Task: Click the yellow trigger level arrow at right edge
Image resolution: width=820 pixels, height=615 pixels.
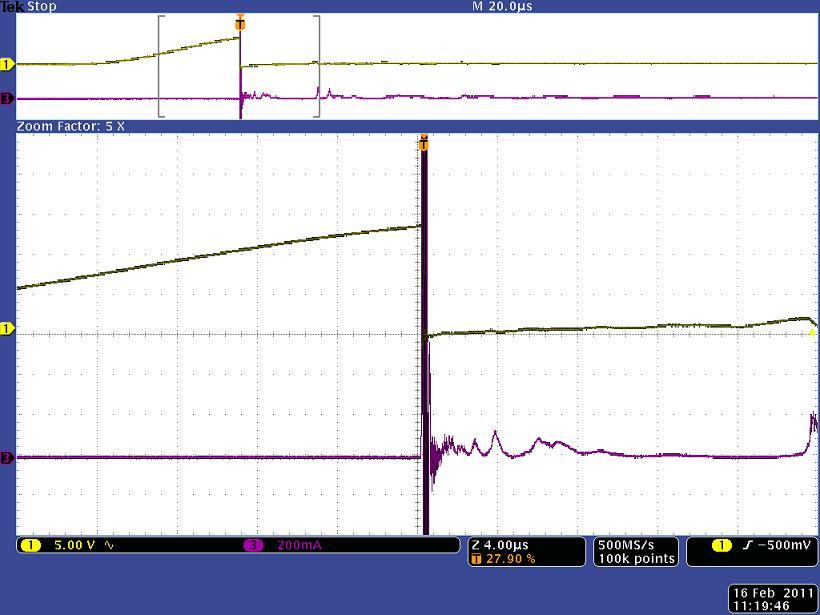Action: (x=812, y=332)
